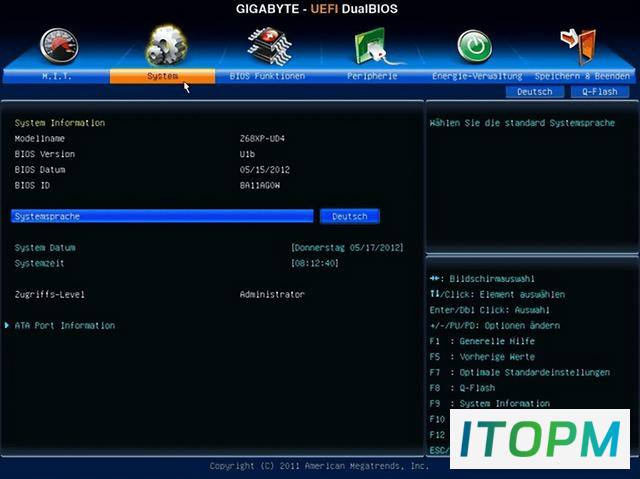Click the BIOS Version label
Screen dimensions: 640x479
[45, 154]
